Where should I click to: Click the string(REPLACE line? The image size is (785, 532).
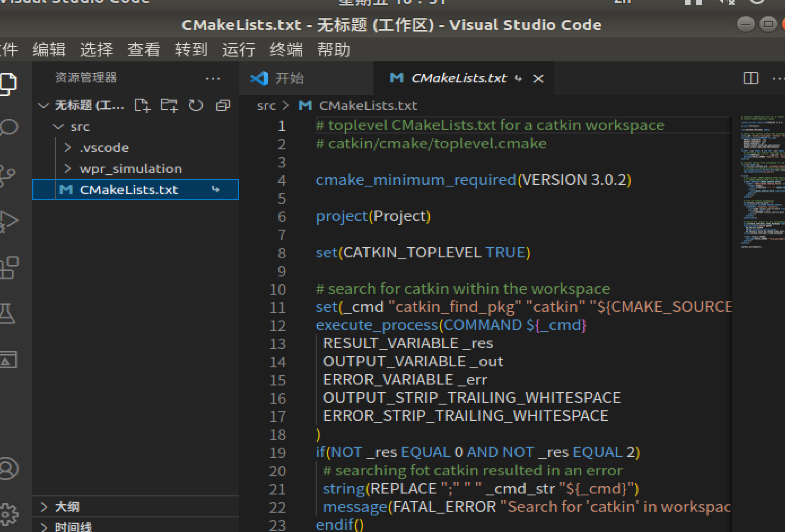pyautogui.click(x=481, y=489)
